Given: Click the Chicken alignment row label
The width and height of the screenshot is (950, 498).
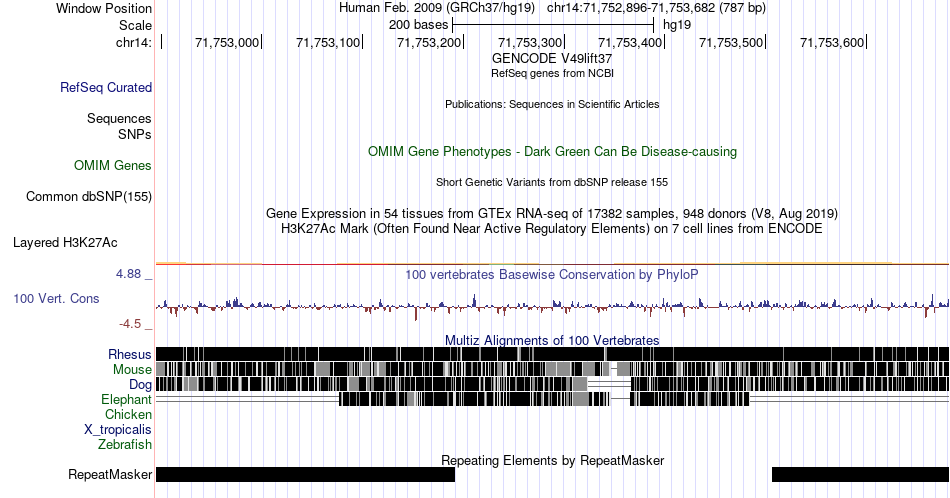Looking at the screenshot, I should click(x=128, y=414).
